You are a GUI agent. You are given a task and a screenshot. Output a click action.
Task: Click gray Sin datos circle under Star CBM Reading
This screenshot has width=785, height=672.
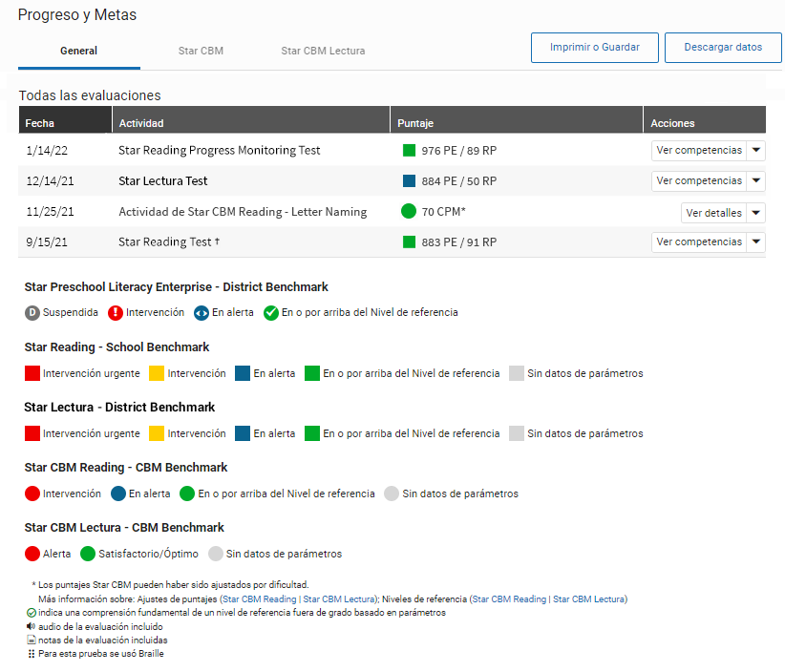click(392, 493)
